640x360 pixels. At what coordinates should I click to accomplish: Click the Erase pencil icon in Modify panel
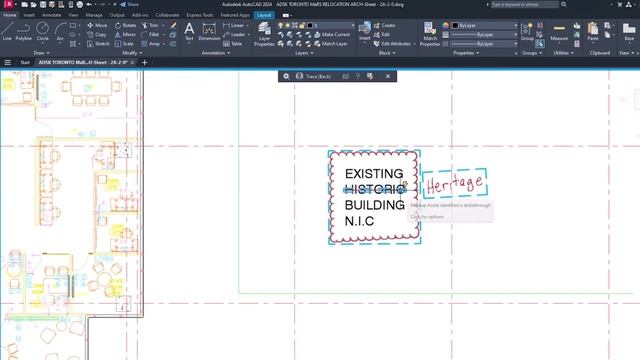tap(173, 25)
